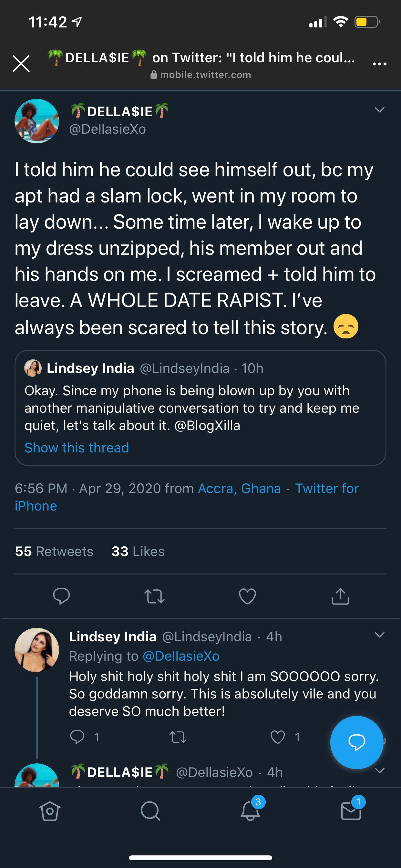This screenshot has height=868, width=401.
Task: Expand chevron on DELLA$IE's bottom reply
Action: pyautogui.click(x=379, y=770)
